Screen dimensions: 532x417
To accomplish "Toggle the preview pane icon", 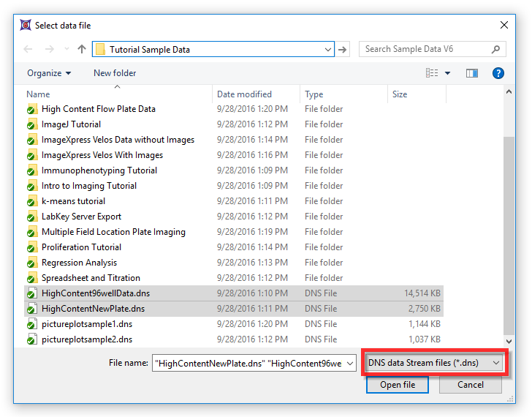I will click(x=472, y=73).
